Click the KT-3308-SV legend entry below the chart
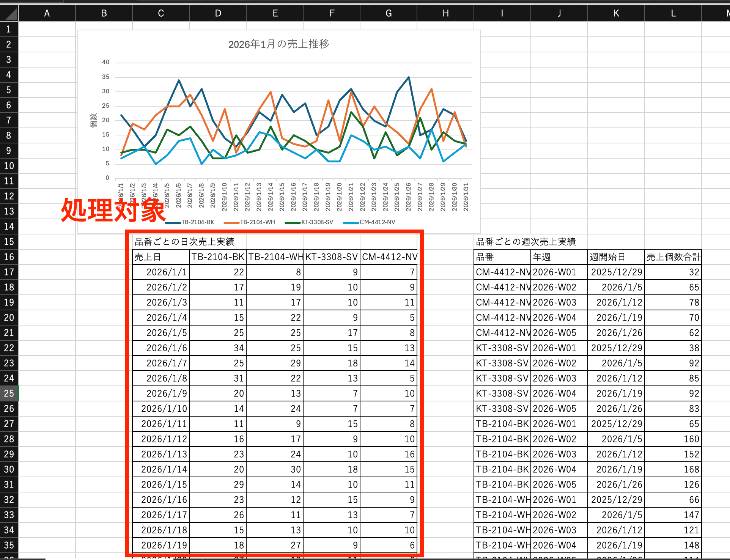This screenshot has height=560, width=730. [317, 222]
